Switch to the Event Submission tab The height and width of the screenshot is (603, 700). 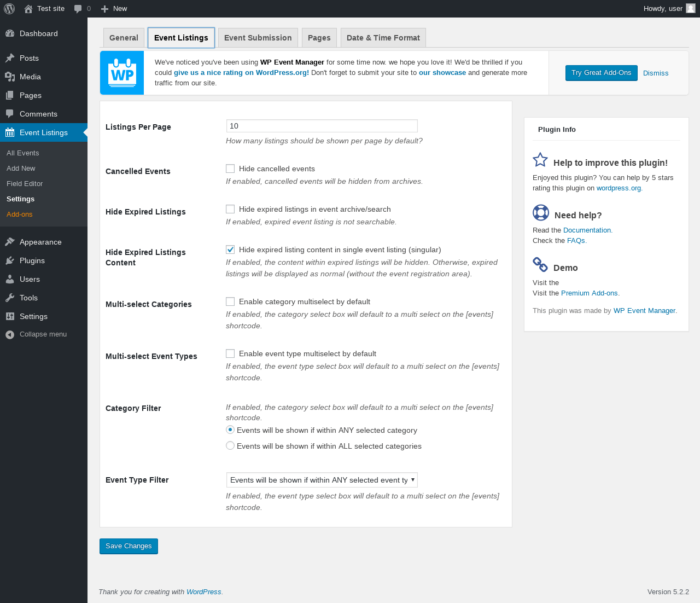[258, 38]
